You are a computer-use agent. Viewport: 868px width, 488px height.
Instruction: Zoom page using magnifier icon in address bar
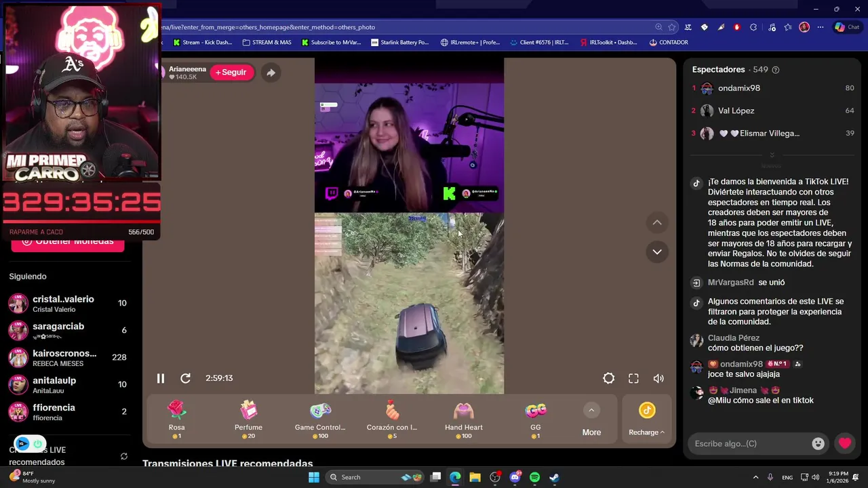658,27
